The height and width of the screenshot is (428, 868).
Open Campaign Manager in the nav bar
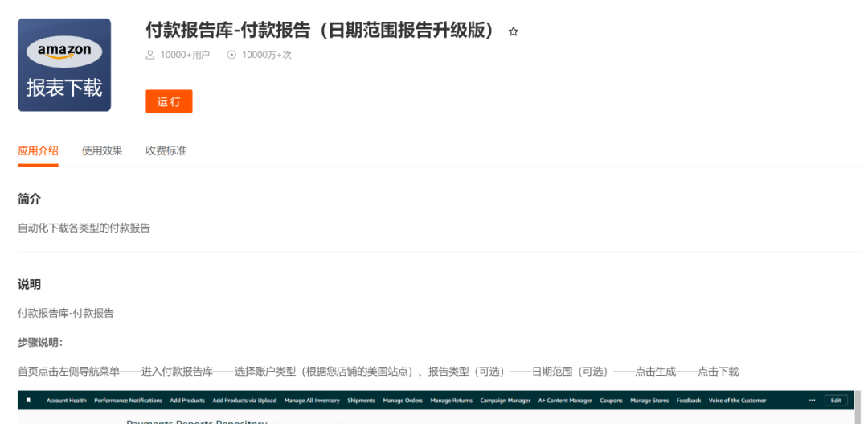pos(506,401)
